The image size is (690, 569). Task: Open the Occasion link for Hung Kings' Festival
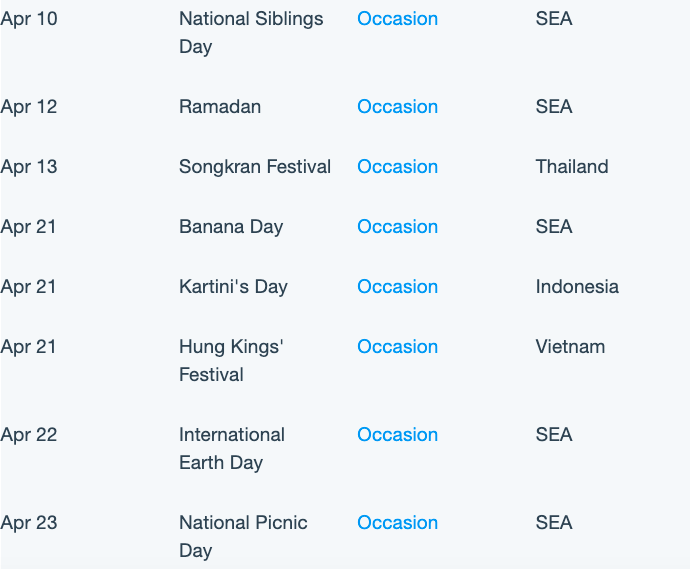397,347
